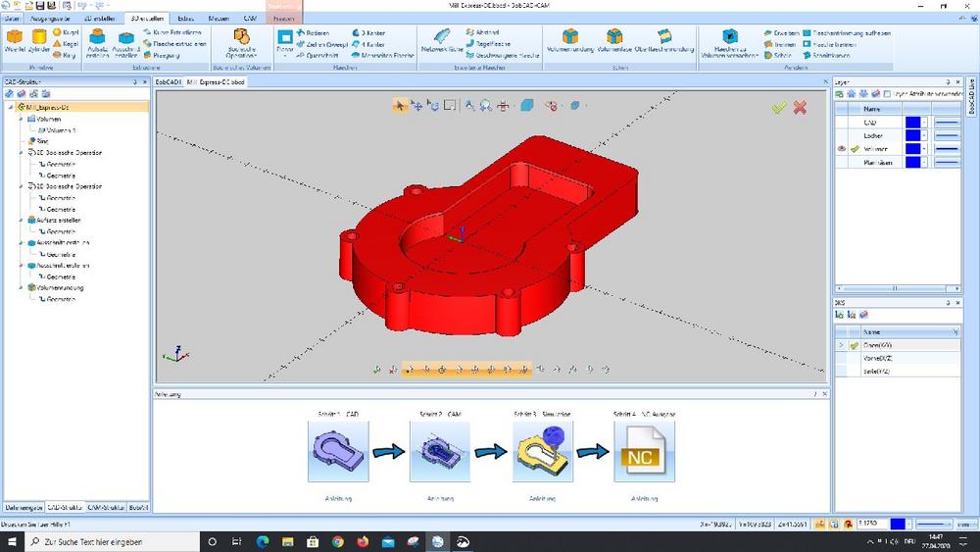Click the Volumenrundung icon in the ribbon

(x=568, y=39)
